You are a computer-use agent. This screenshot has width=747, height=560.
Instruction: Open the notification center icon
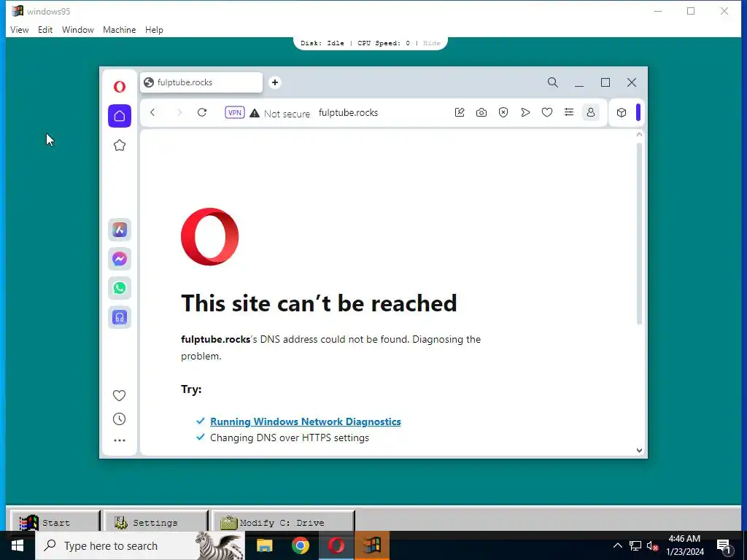724,545
